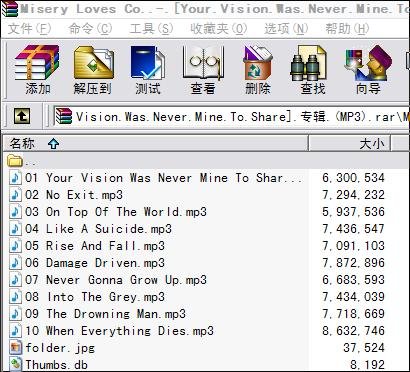Open the 查看 (View) toolbar icon

(203, 63)
